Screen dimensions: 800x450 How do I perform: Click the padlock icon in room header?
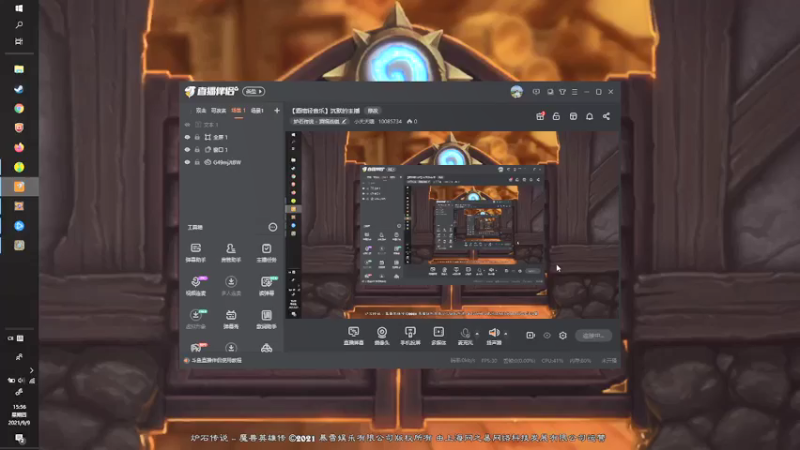pyautogui.click(x=556, y=116)
